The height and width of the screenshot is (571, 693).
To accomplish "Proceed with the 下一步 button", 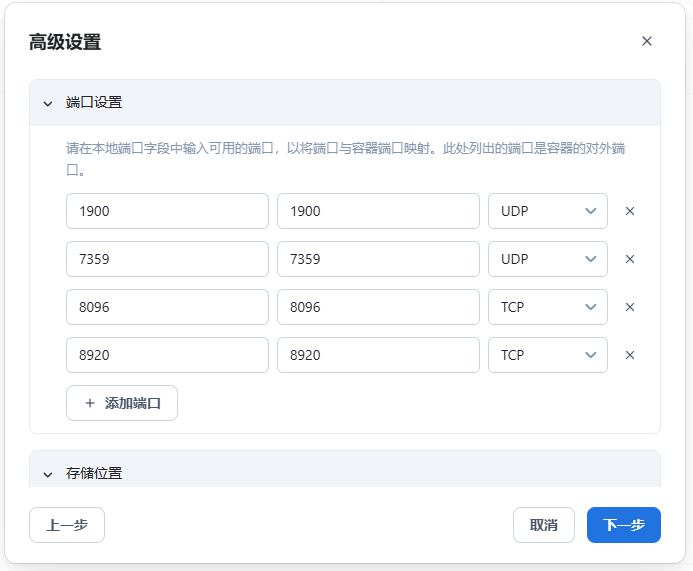I will pyautogui.click(x=623, y=525).
